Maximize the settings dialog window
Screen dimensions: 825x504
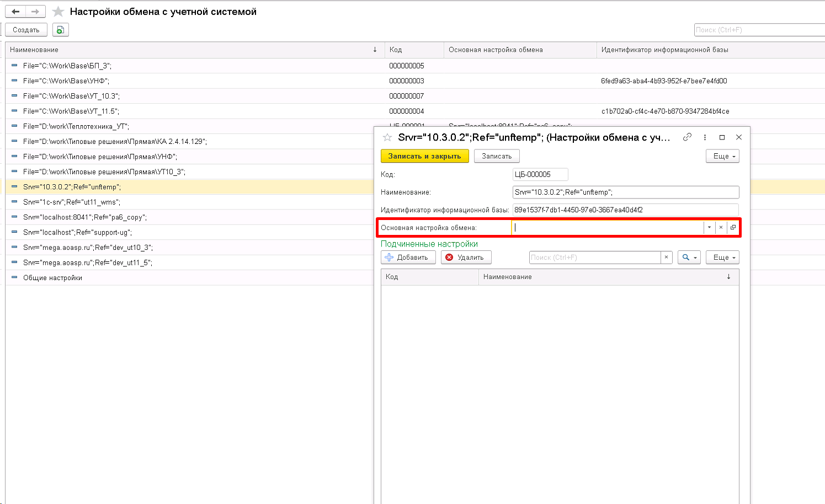point(722,137)
